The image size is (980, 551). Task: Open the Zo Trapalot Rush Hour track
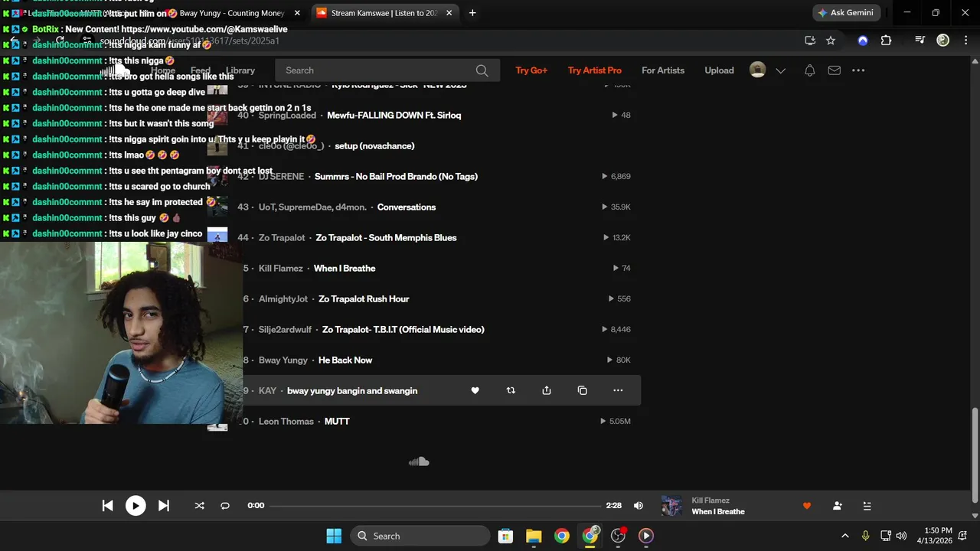(x=364, y=299)
